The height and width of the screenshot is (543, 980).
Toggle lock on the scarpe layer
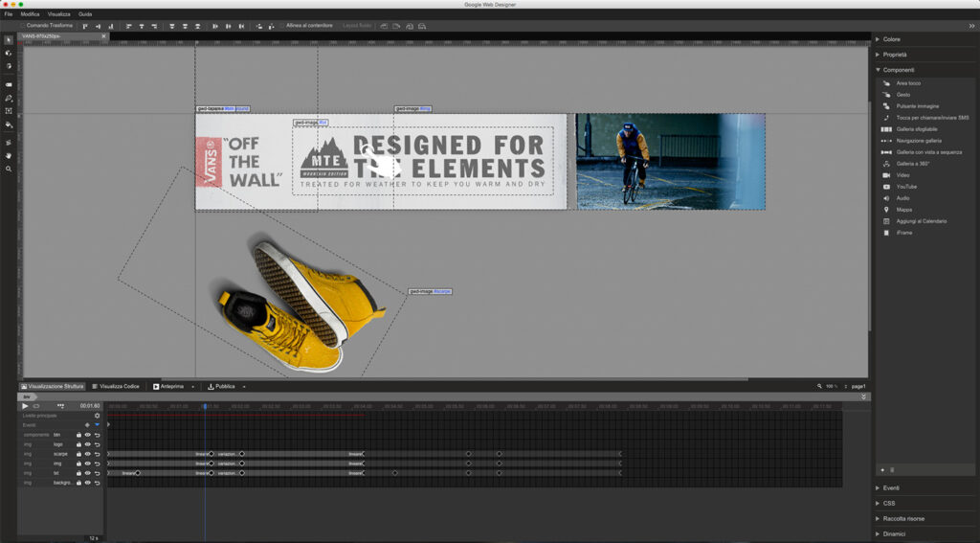[x=78, y=454]
